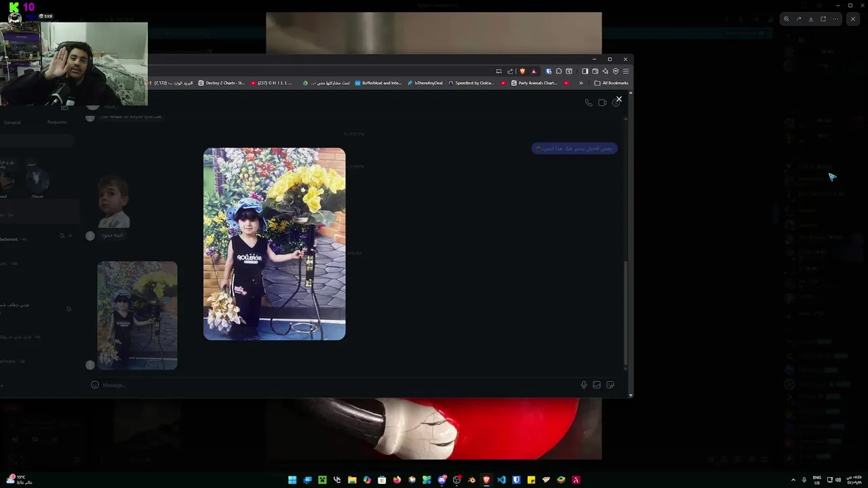The height and width of the screenshot is (488, 868).
Task: Focus the Message input field
Action: tap(339, 385)
